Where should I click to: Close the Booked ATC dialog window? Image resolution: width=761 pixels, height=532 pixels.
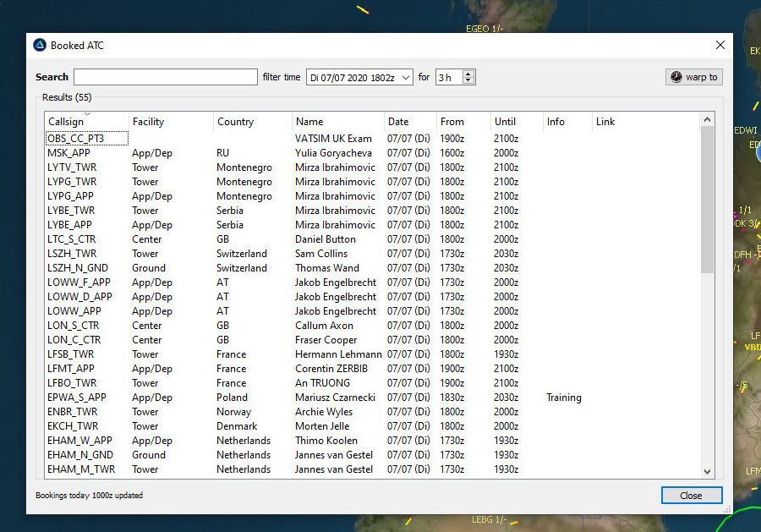coord(720,45)
